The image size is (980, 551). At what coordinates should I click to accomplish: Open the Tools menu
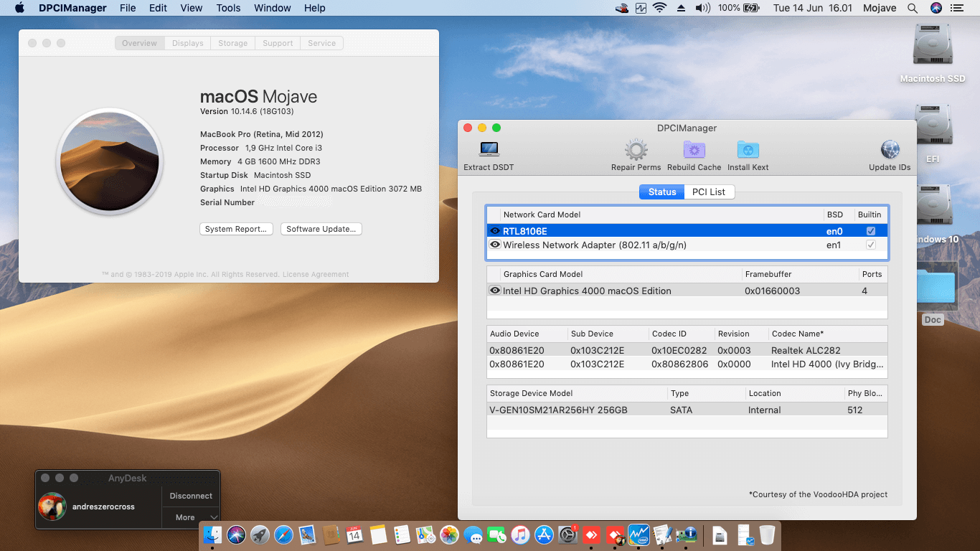[228, 8]
